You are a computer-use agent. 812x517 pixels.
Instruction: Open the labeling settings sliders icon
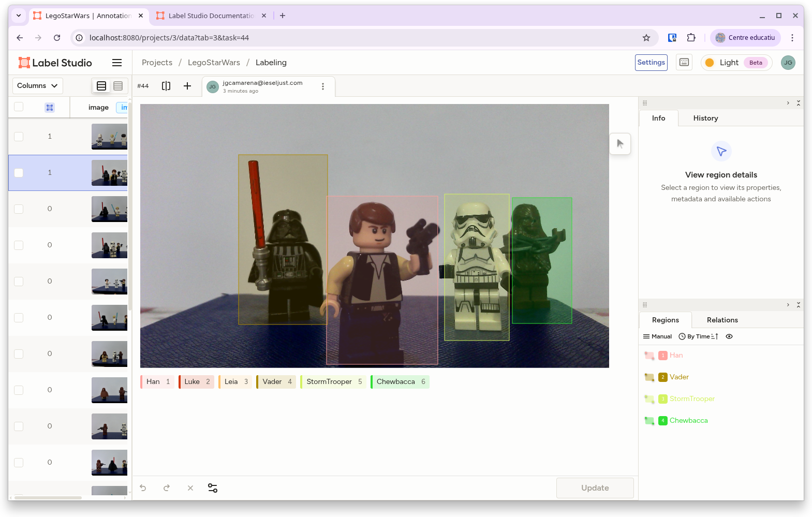click(212, 488)
